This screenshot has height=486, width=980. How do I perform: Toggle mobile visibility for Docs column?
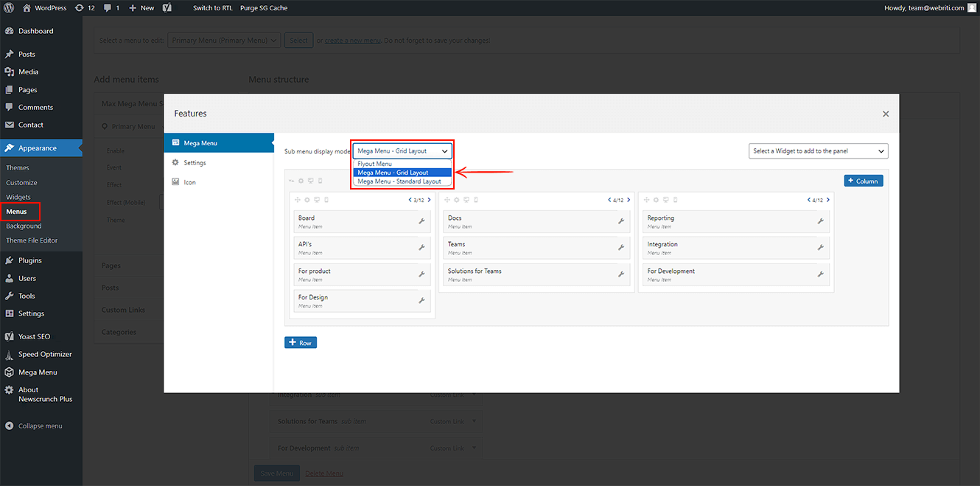tap(475, 200)
